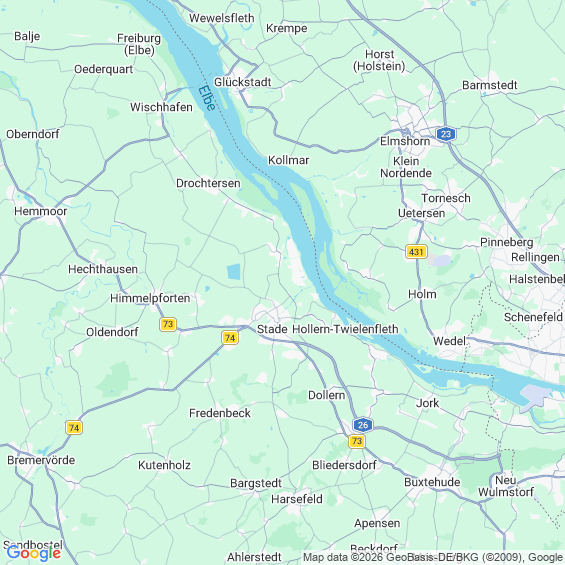Screen dimensions: 565x565
Task: Click the 73 road shield near Bliedersdorf
Action: click(357, 441)
